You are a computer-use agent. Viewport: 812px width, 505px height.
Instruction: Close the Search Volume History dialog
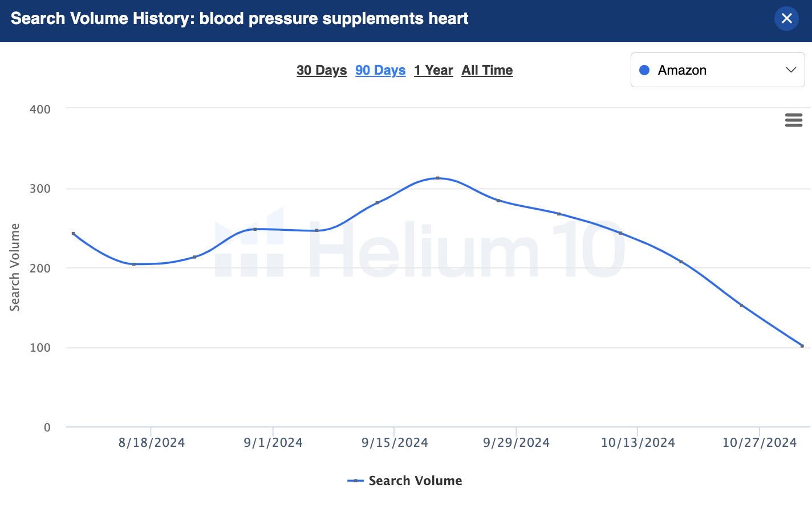click(786, 18)
